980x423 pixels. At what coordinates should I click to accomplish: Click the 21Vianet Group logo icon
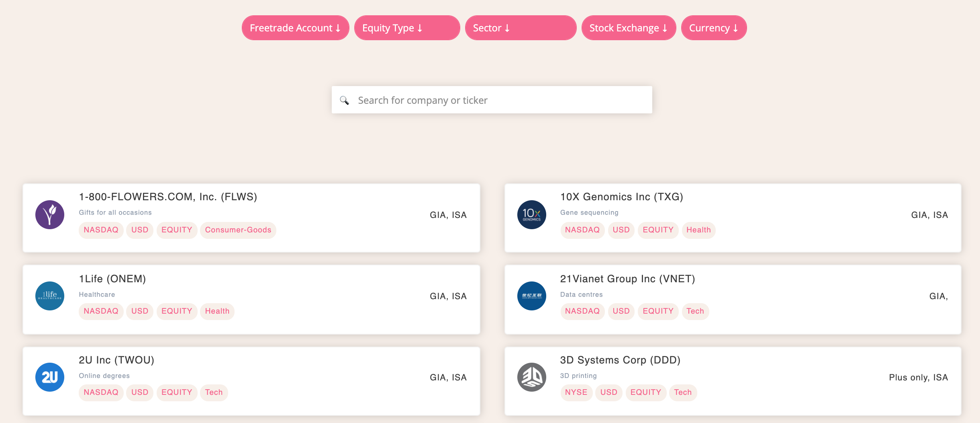(531, 296)
